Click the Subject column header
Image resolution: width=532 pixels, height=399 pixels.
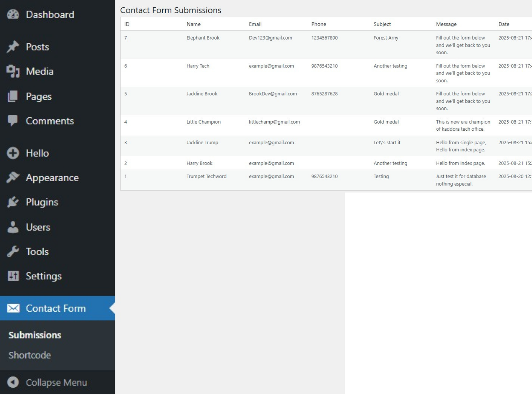[382, 24]
